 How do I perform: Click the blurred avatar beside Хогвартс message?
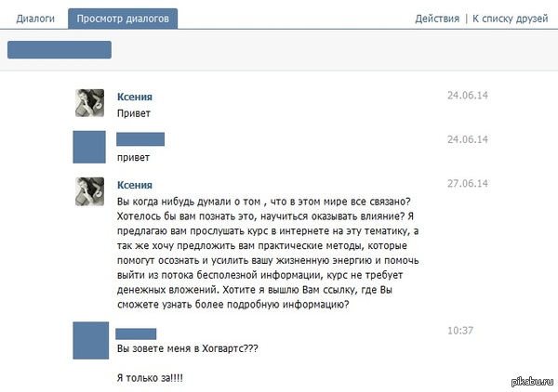[91, 341]
